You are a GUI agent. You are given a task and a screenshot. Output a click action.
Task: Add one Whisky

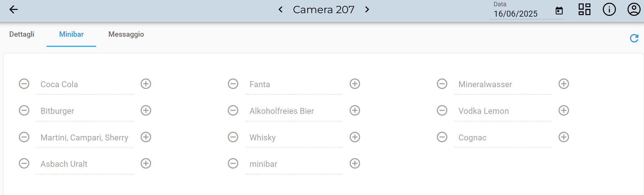tap(355, 137)
